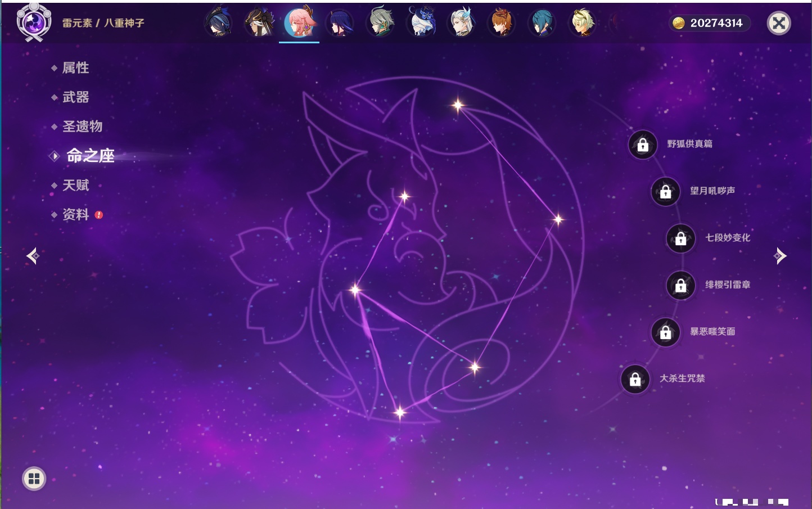Click the lock icon for 暴恶嗤笑面
Viewport: 812px width, 509px height.
[x=666, y=332]
